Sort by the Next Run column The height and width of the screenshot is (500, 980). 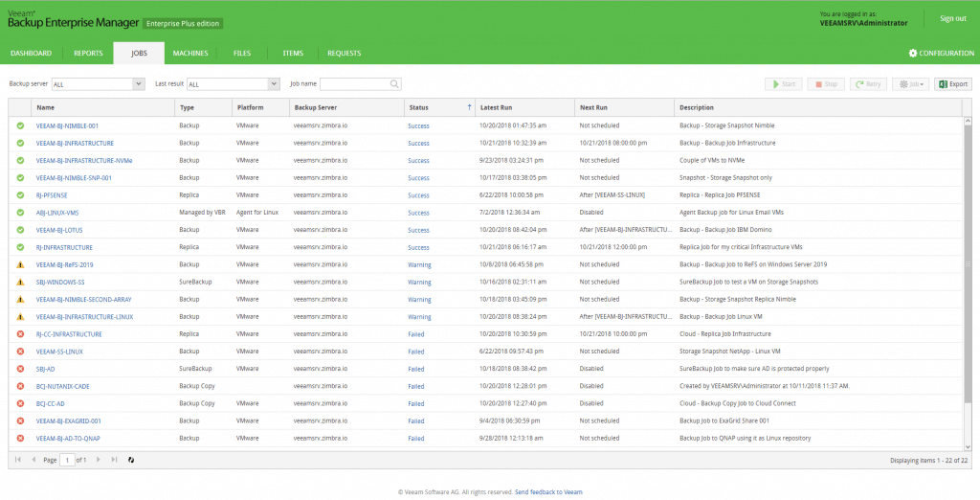coord(624,107)
